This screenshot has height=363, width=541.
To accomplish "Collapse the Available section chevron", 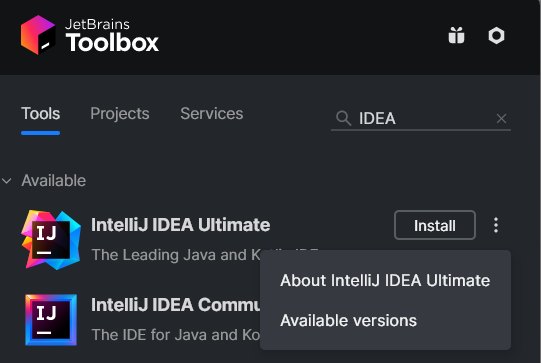I will pyautogui.click(x=7, y=180).
